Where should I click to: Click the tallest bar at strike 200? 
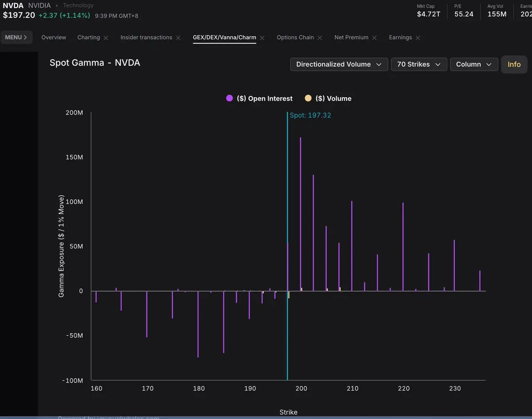[301, 214]
